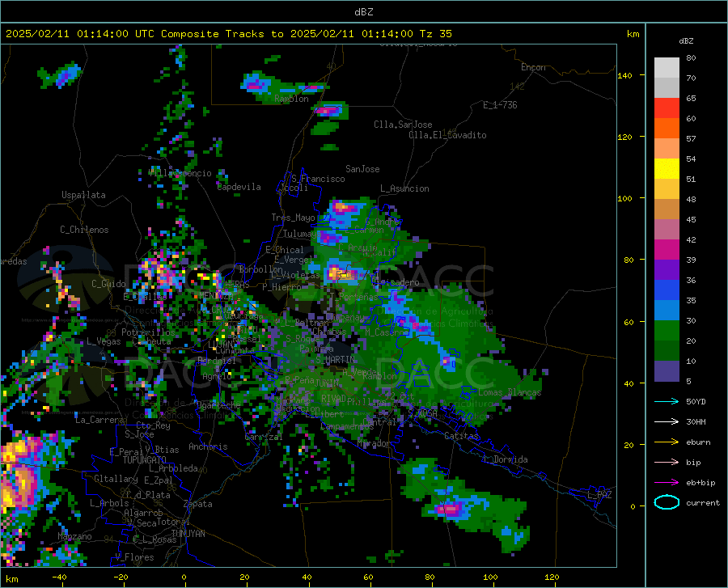Click the Lomas_Blancas place label

(510, 392)
